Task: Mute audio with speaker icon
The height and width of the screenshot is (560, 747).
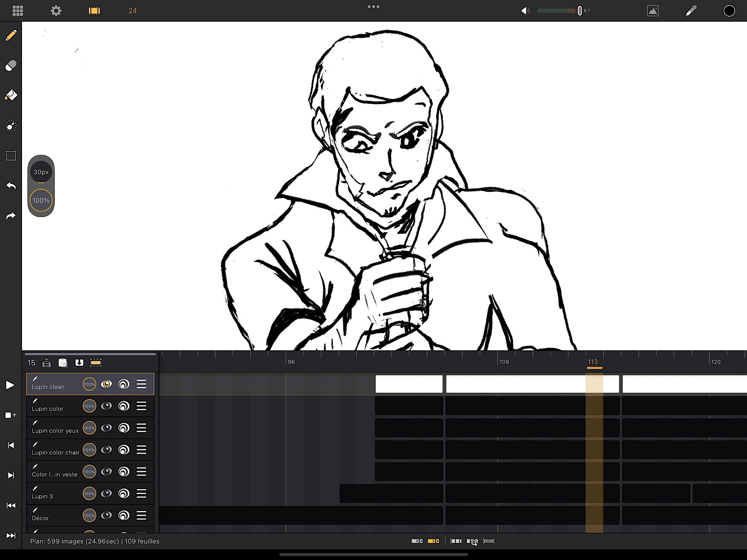Action: pyautogui.click(x=525, y=11)
